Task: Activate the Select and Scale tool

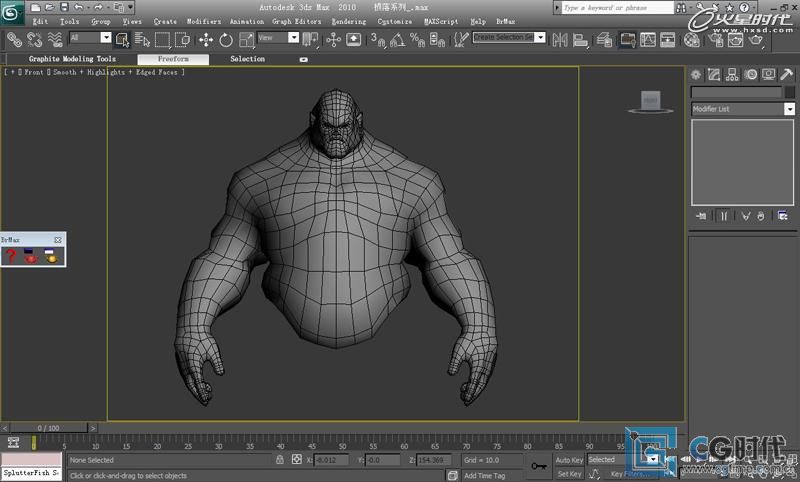Action: (246, 39)
